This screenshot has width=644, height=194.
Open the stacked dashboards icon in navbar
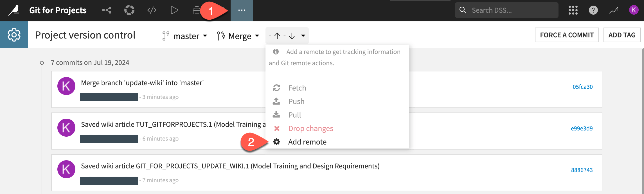pos(196,10)
